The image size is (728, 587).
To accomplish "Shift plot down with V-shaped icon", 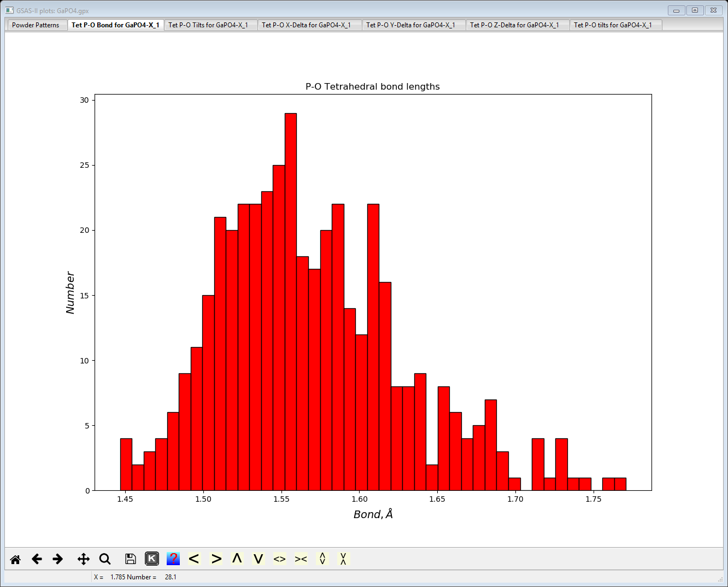I will coord(258,559).
